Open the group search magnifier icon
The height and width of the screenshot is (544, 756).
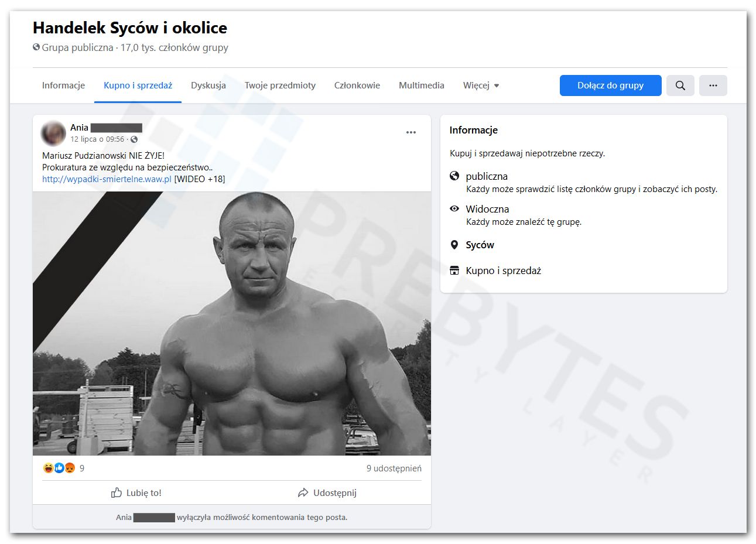tap(680, 85)
